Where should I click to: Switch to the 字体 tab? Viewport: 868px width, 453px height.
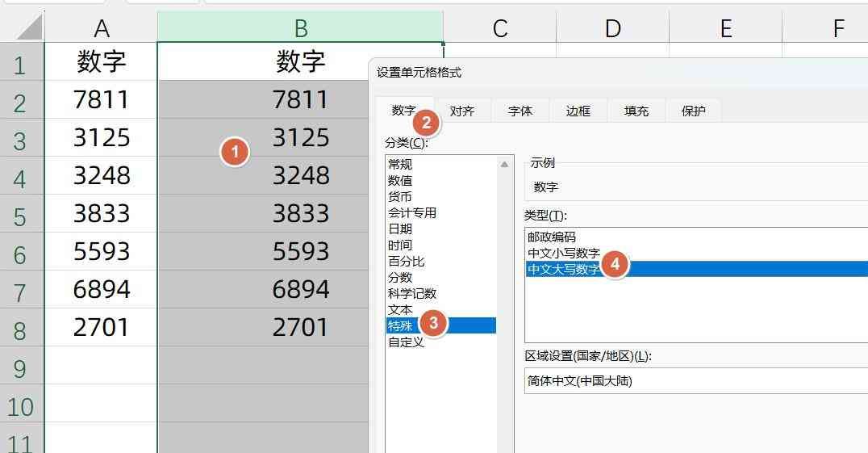pos(520,111)
